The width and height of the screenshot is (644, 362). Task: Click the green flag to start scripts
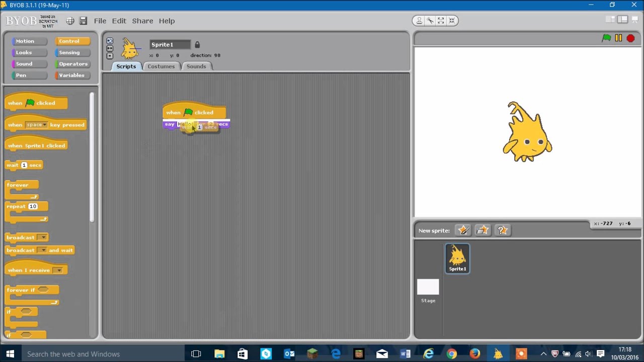tap(606, 38)
